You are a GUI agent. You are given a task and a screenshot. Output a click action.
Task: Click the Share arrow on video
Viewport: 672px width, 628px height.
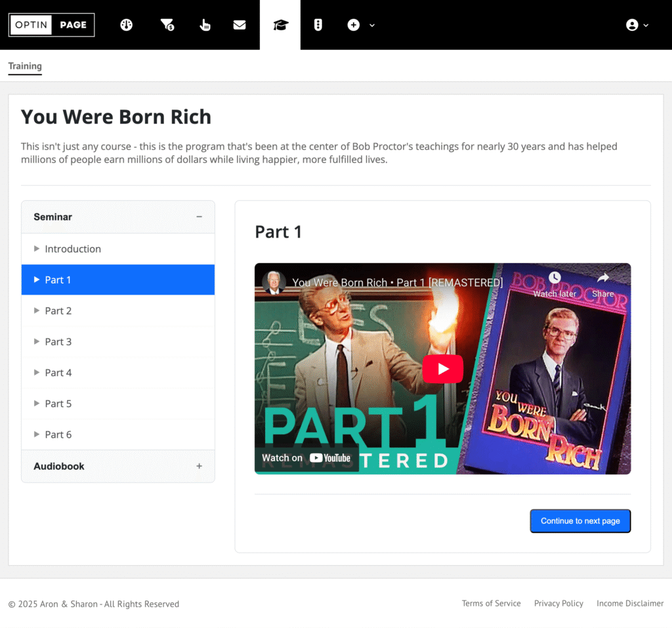(x=602, y=278)
